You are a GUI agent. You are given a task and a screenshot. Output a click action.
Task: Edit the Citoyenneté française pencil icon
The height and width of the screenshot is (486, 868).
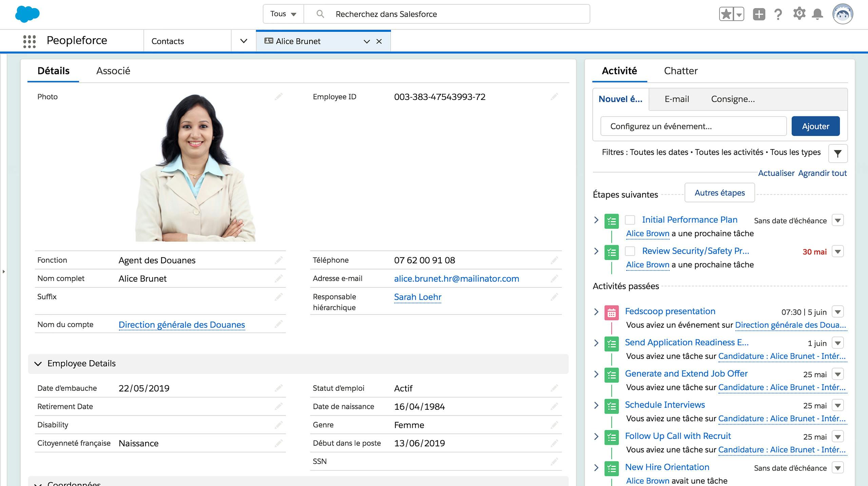tap(279, 443)
